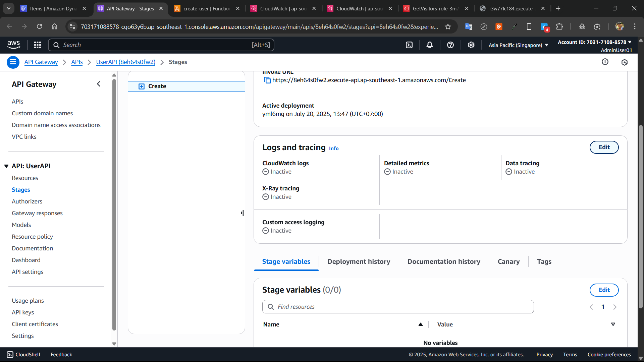Viewport: 644px width, 362px height.
Task: Reload the browser page
Action: coord(39,26)
